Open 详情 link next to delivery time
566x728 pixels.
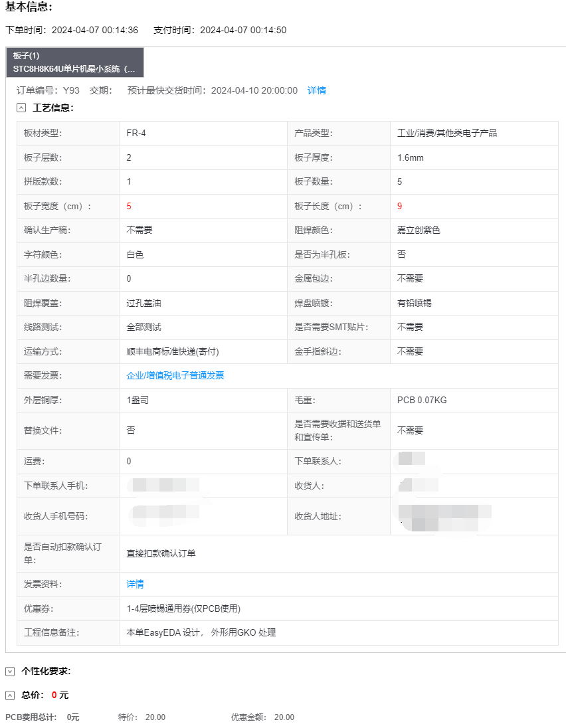coord(317,90)
